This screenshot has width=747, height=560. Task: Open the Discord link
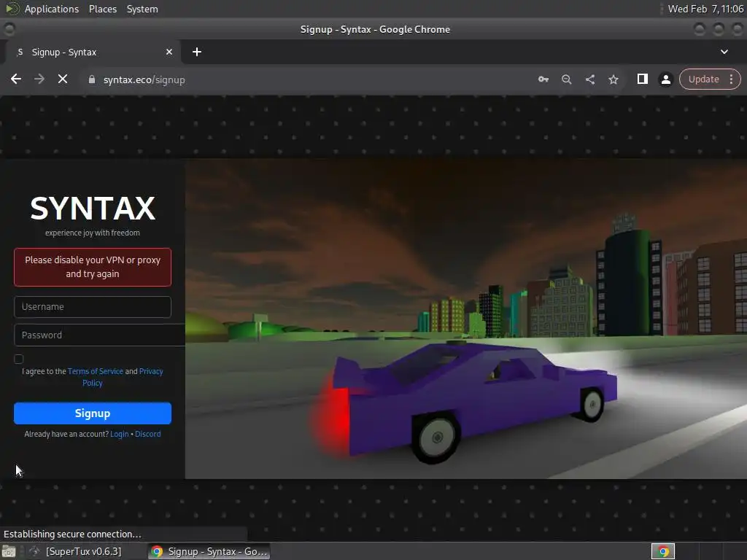point(147,434)
